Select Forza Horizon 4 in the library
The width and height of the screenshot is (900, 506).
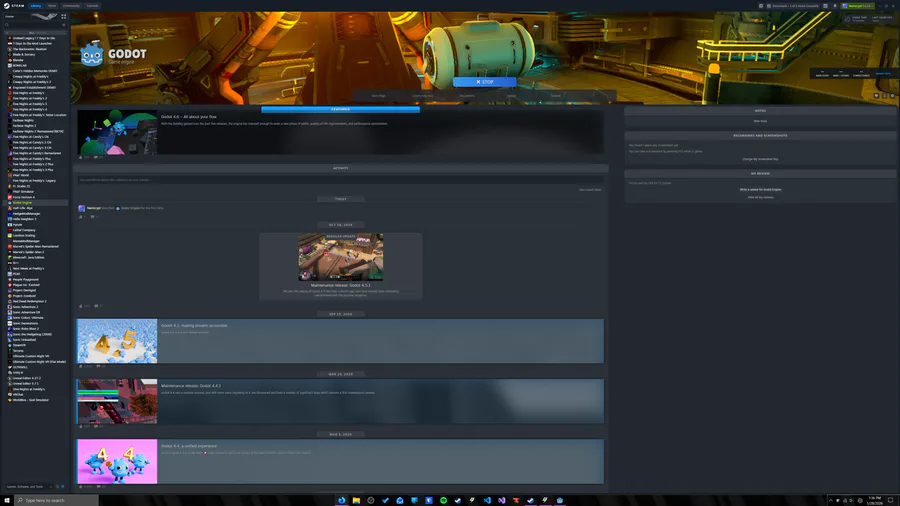(x=24, y=197)
